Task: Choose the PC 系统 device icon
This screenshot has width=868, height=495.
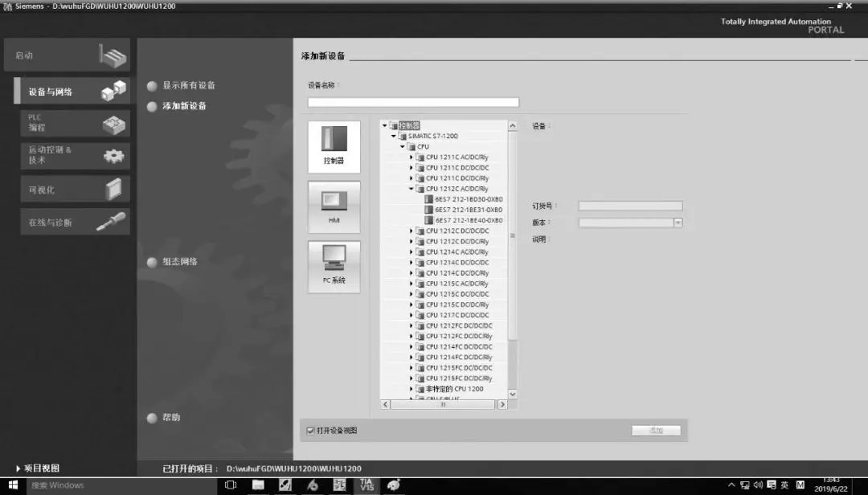Action: [x=334, y=265]
